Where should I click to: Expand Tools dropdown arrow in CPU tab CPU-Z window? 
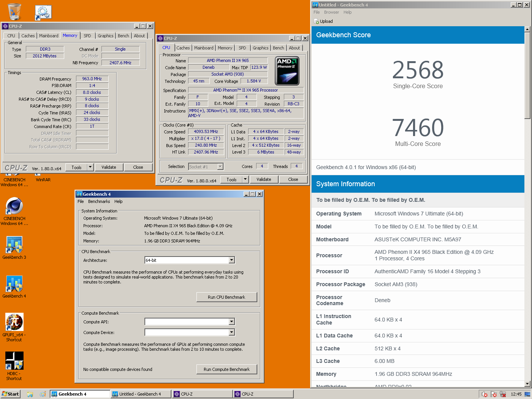pos(245,179)
